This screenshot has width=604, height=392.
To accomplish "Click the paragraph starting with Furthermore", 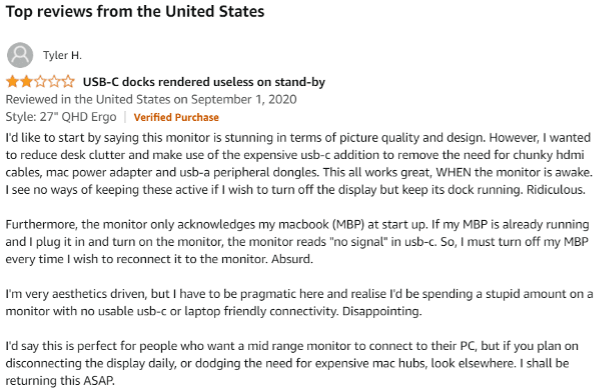I will coord(297,242).
